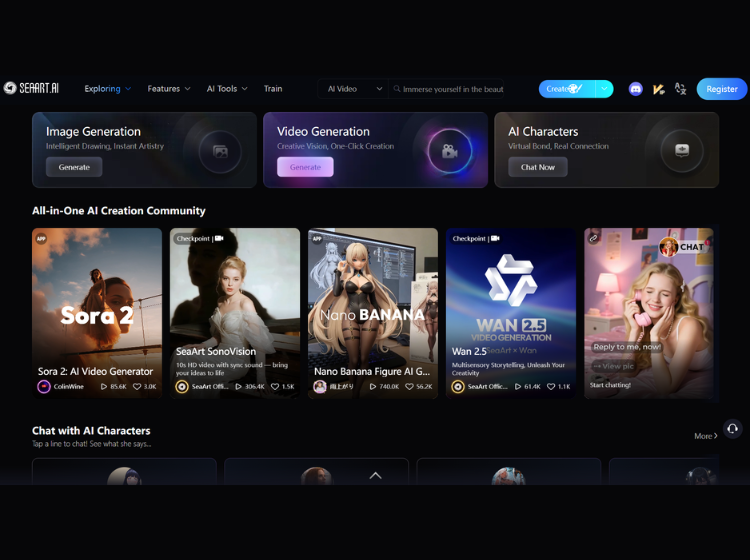This screenshot has width=750, height=560.
Task: Go to the Train tab
Action: click(x=273, y=89)
